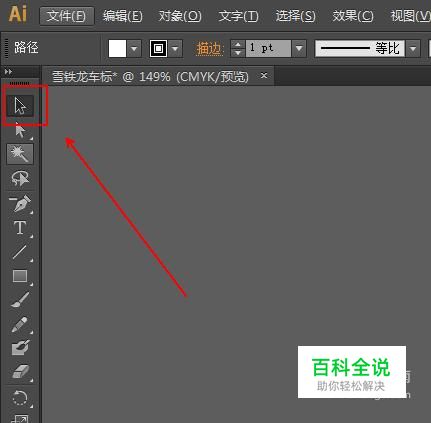The image size is (431, 423).
Task: Select the Line Segment tool
Action: tap(20, 252)
